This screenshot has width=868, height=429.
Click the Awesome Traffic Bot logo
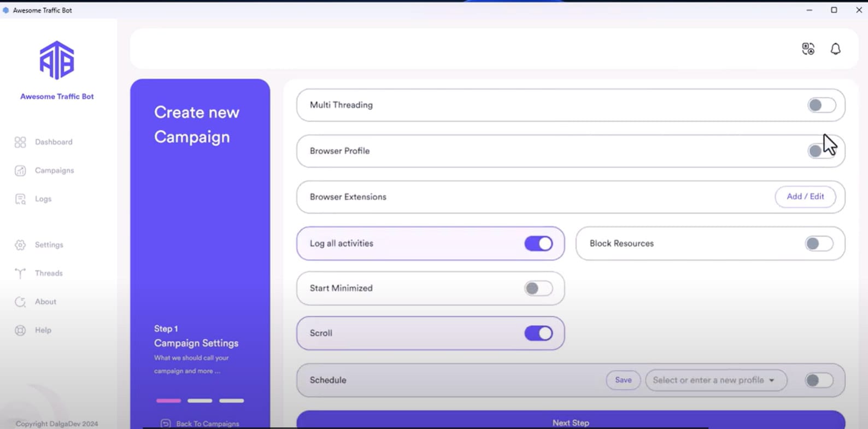[x=57, y=60]
